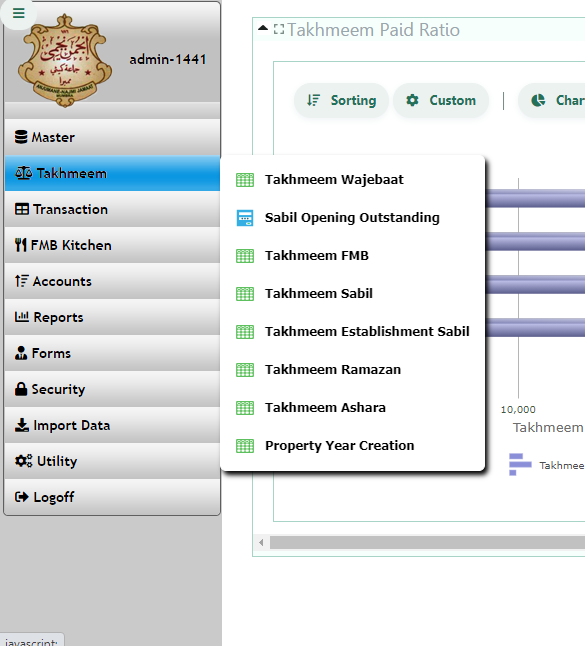Click the FMB Kitchen utensils icon
The height and width of the screenshot is (646, 585).
(21, 245)
